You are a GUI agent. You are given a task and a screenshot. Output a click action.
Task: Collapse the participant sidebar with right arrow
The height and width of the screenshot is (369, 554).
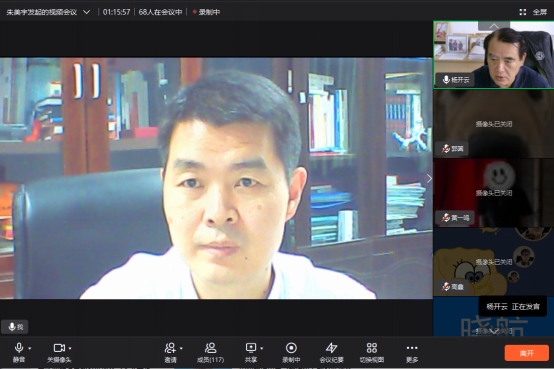coord(429,179)
